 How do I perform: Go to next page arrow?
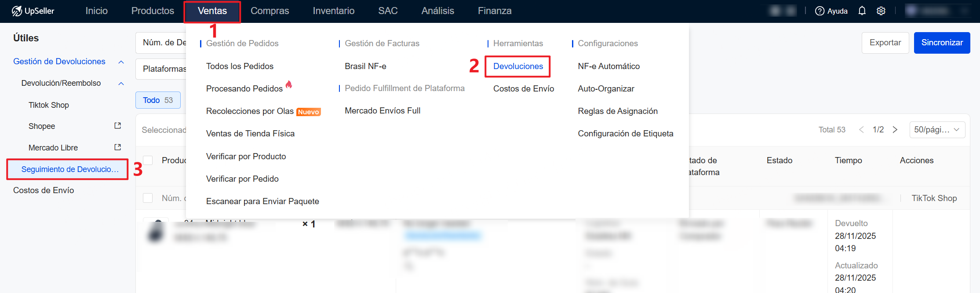click(895, 130)
